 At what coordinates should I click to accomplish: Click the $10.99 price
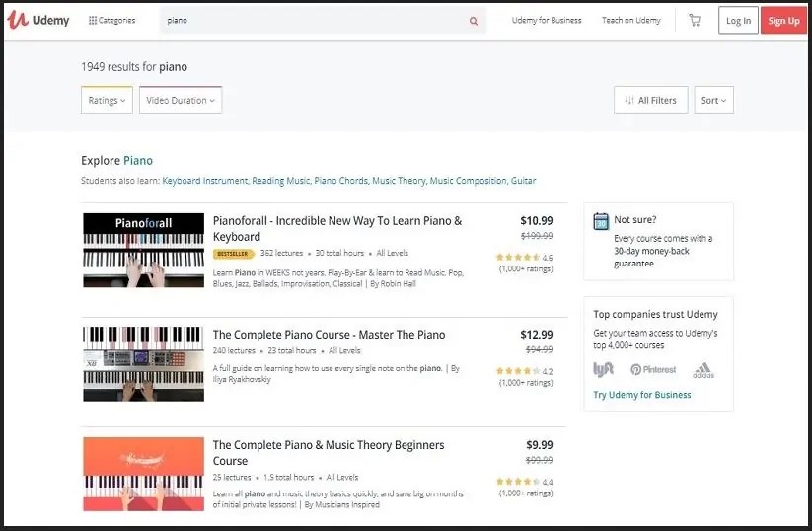536,221
